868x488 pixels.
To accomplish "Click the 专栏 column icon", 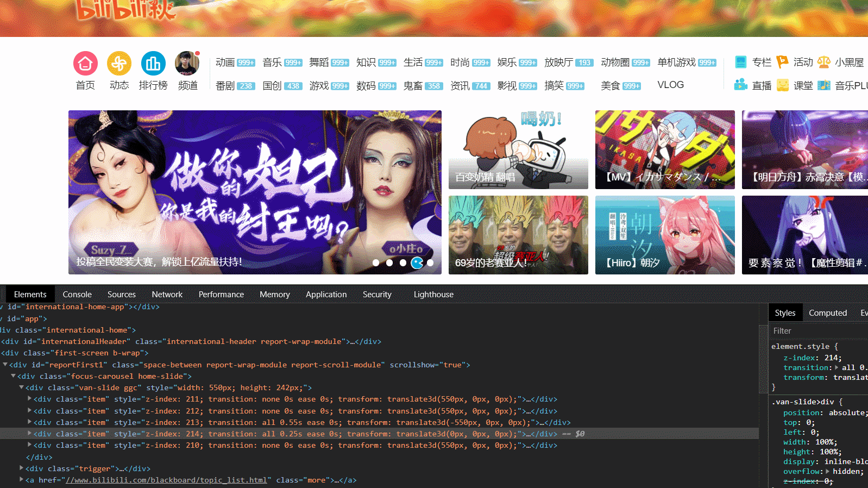I will click(740, 62).
